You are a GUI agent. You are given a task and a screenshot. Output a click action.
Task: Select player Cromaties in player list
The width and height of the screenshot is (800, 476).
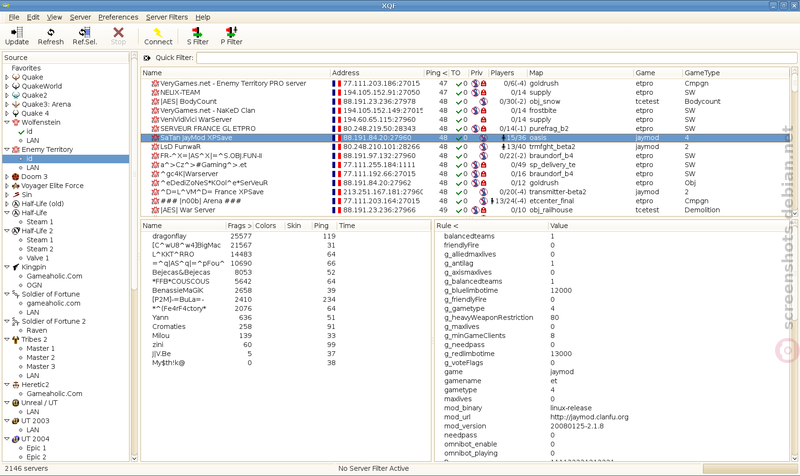point(168,327)
